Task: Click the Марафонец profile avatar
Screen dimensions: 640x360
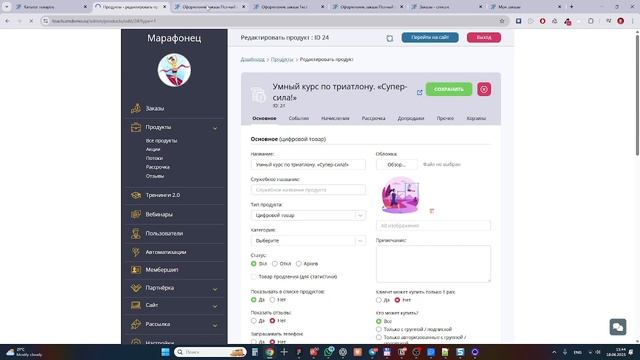Action: coord(174,70)
